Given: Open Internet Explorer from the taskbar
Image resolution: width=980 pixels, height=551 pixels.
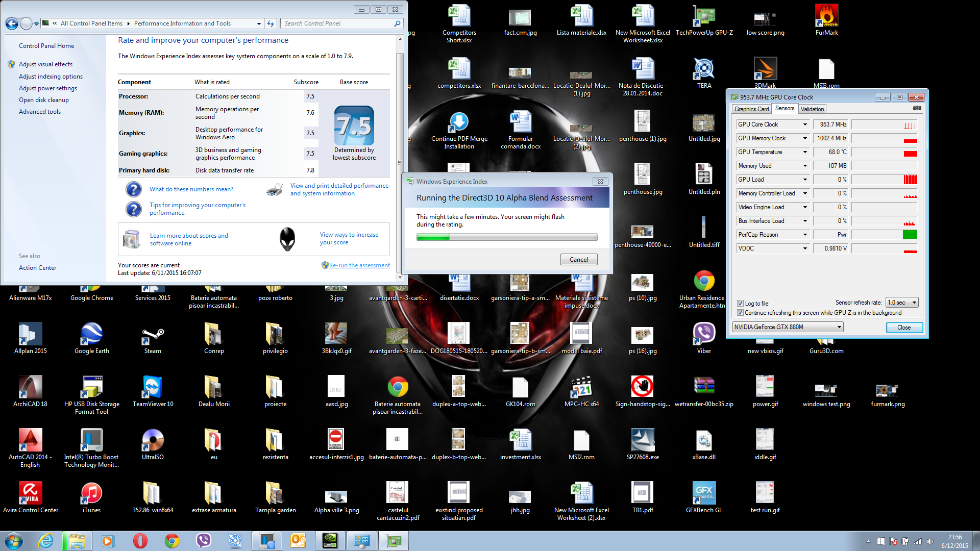Looking at the screenshot, I should [46, 541].
